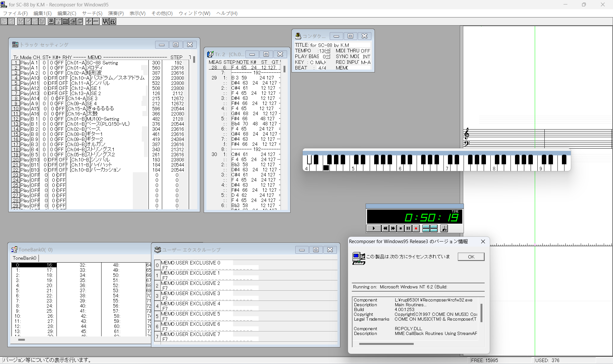Click the rewind transport button

tap(385, 228)
